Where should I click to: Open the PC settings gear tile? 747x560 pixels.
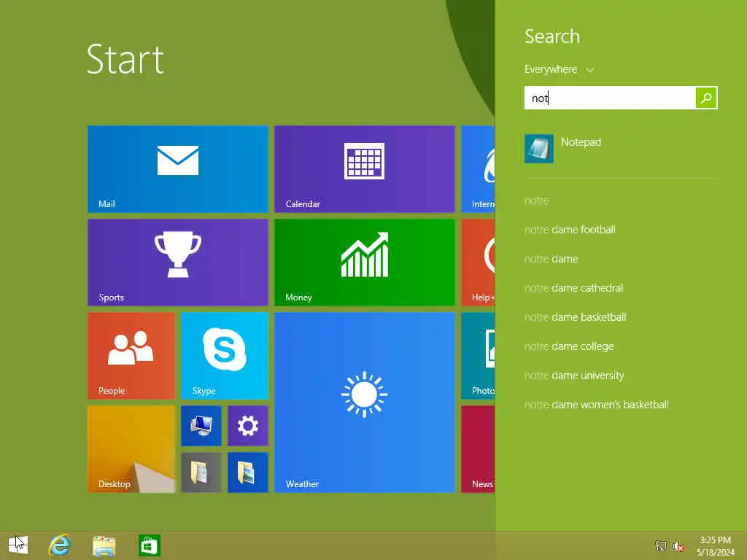pos(248,426)
